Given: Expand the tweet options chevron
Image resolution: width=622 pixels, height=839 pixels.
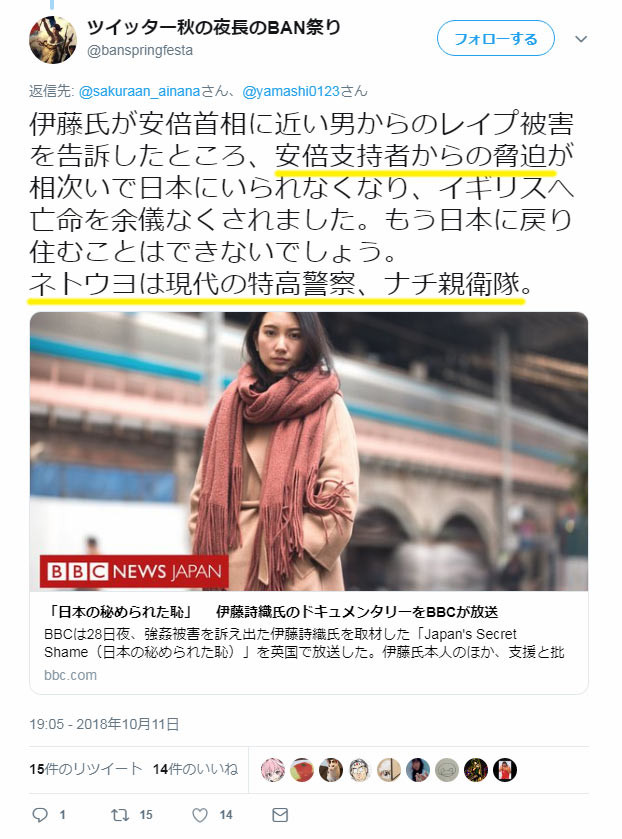Looking at the screenshot, I should pos(581,39).
